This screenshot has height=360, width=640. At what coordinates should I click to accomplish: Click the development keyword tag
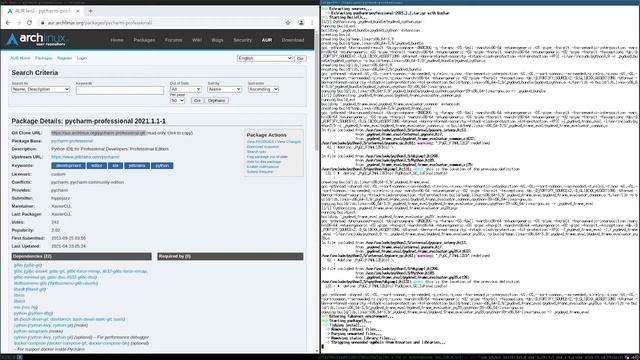tap(68, 166)
